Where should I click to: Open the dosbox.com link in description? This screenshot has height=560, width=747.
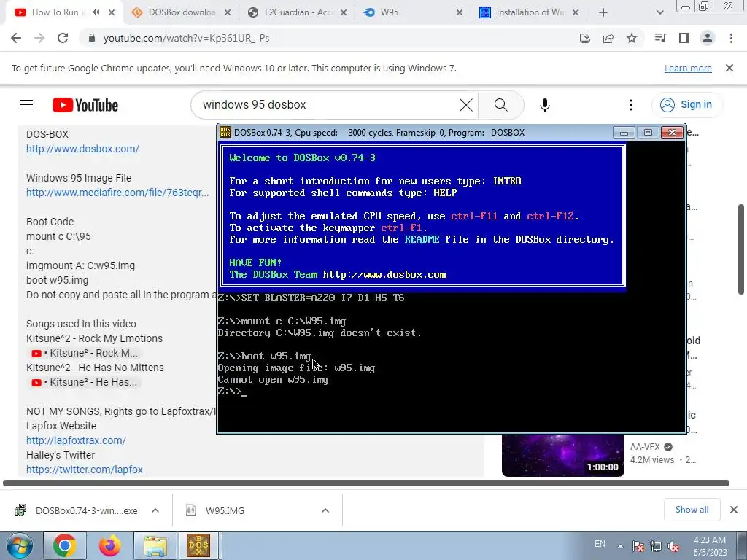pyautogui.click(x=82, y=149)
